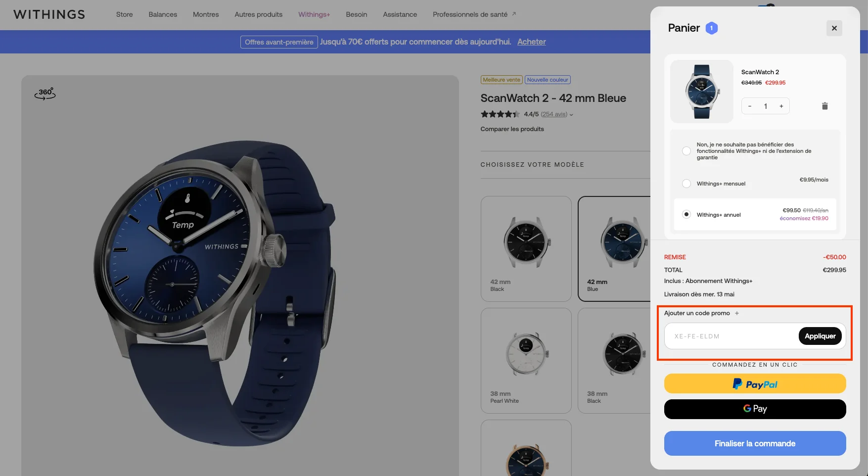Close the Panier cart panel
The image size is (868, 476).
coord(834,28)
